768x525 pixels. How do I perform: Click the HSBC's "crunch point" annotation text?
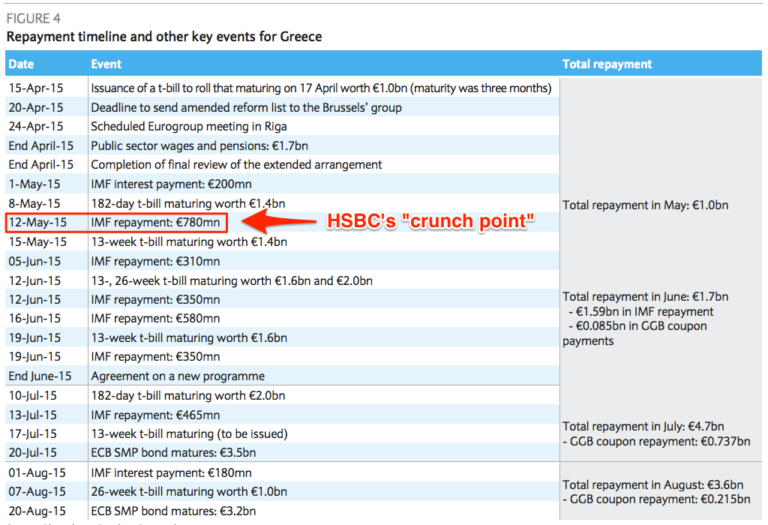430,220
